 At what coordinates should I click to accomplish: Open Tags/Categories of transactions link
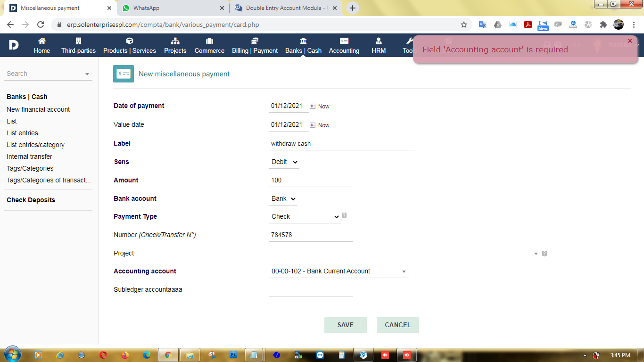coord(49,180)
